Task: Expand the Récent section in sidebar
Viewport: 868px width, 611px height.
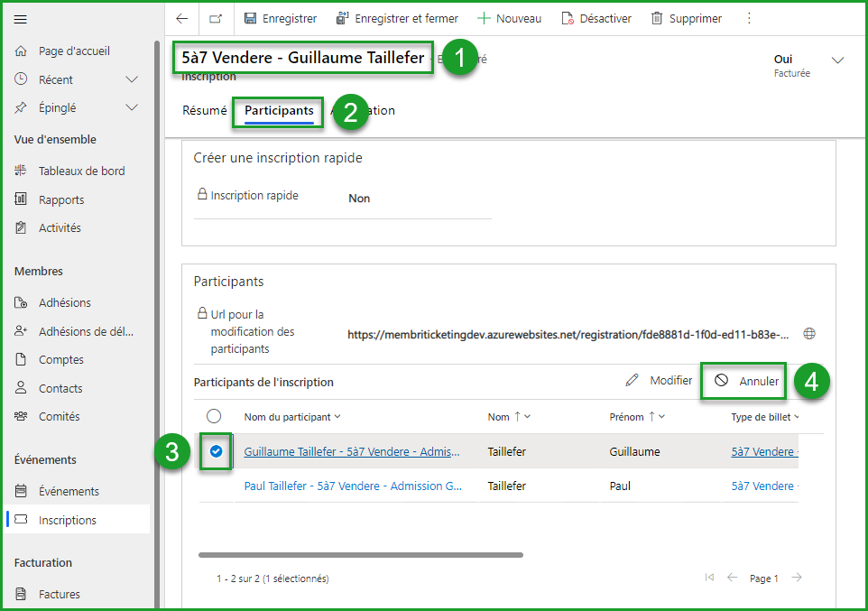Action: pos(132,79)
